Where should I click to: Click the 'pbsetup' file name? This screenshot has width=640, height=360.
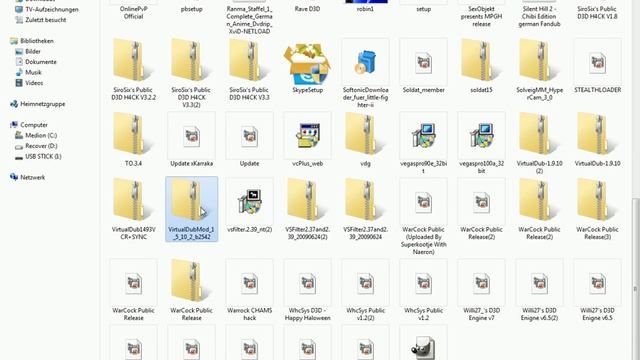tap(191, 9)
